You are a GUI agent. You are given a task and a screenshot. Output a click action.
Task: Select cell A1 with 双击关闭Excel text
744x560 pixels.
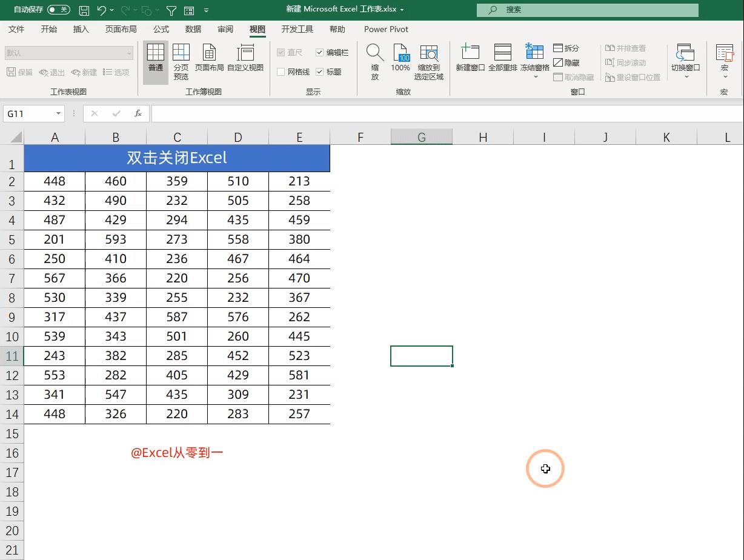(177, 158)
